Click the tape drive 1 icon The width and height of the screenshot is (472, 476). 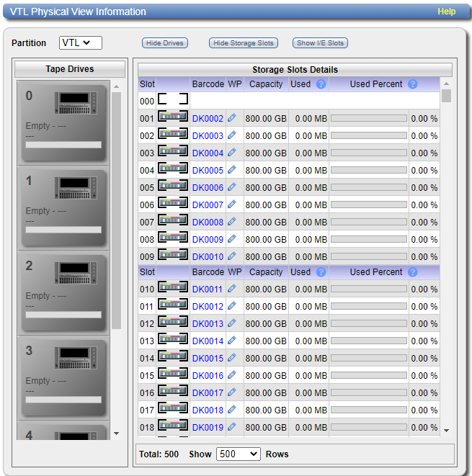coord(76,188)
